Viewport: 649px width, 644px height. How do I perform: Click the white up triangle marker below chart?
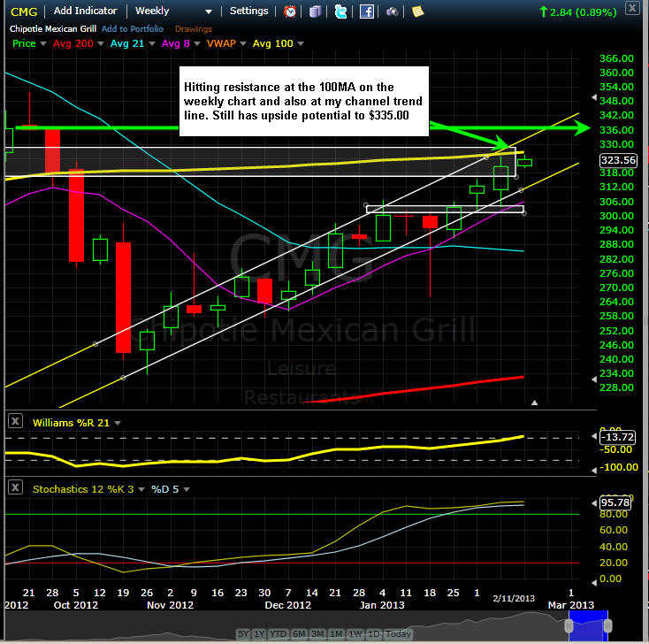534,402
